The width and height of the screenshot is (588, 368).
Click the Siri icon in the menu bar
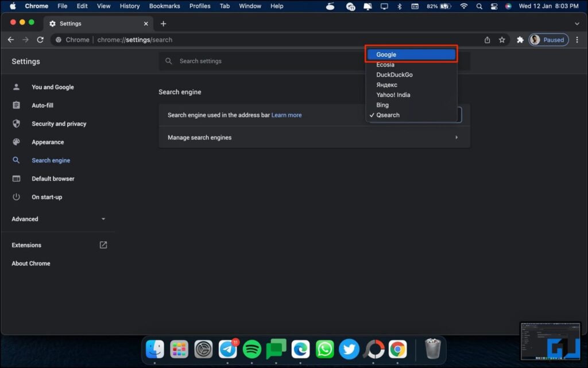pos(508,6)
